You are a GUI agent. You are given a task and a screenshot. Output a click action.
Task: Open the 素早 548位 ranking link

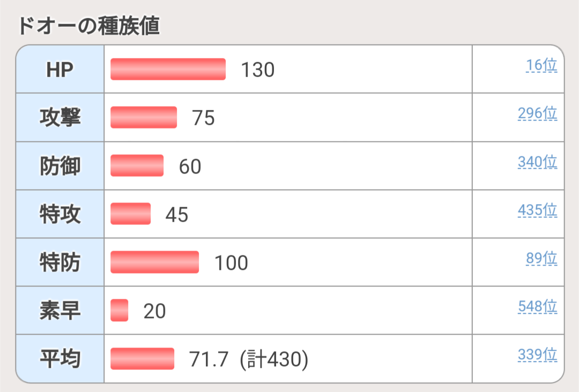pyautogui.click(x=537, y=306)
